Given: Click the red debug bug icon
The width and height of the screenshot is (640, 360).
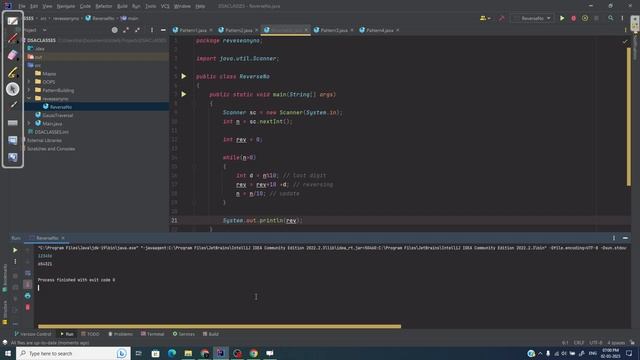Looking at the screenshot, I should (573, 18).
